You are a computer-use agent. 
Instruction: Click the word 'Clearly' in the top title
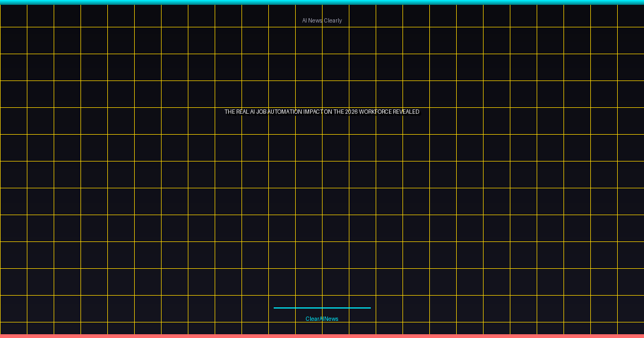coord(333,20)
